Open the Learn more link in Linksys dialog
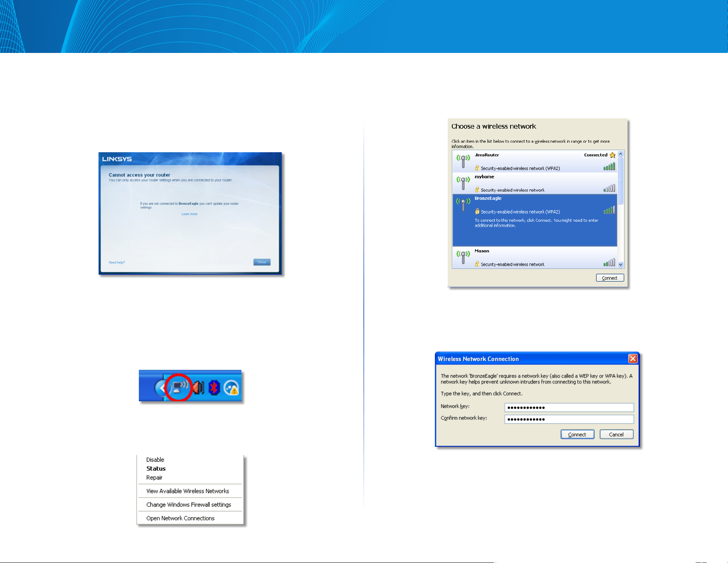 pyautogui.click(x=189, y=214)
